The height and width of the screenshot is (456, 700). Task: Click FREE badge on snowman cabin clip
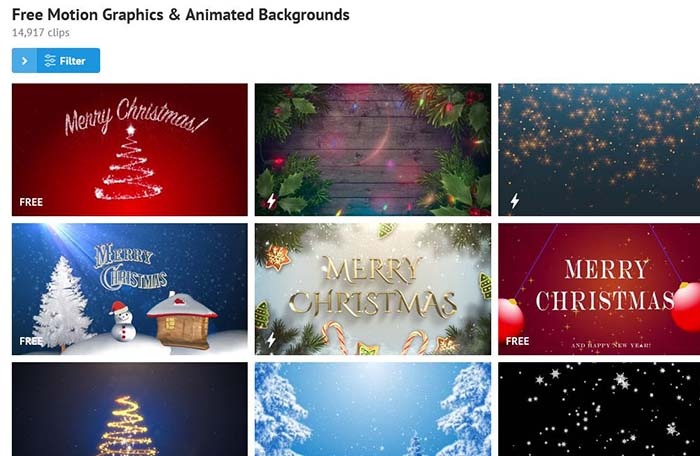coord(31,341)
